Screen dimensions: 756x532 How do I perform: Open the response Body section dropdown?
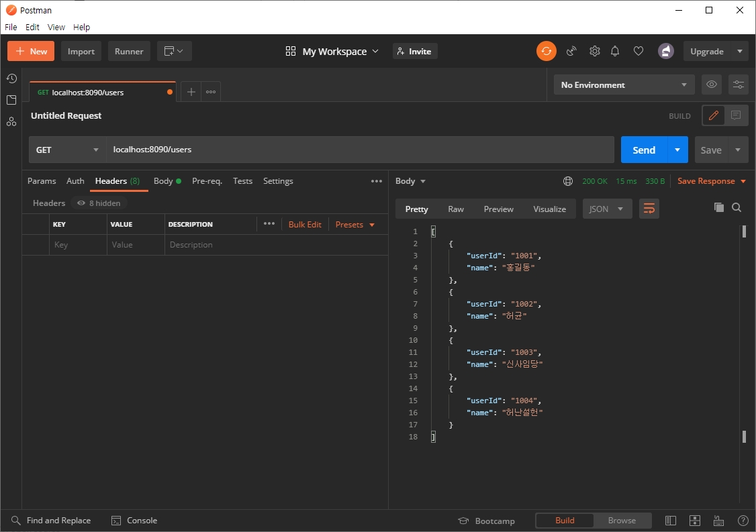[410, 181]
